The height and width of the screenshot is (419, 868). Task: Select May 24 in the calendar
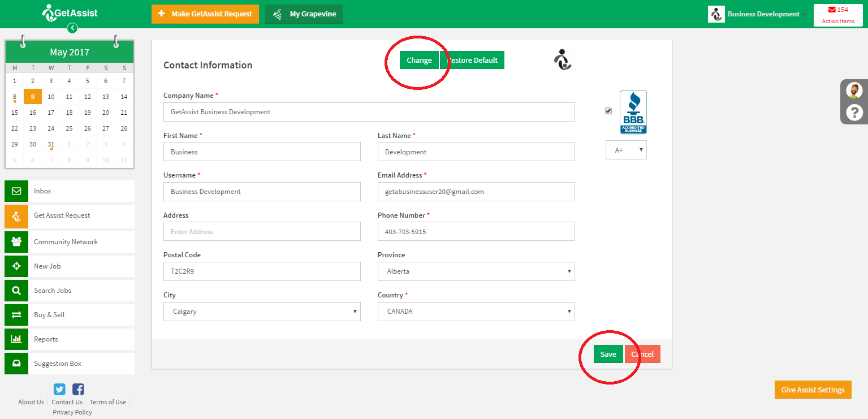pyautogui.click(x=51, y=128)
